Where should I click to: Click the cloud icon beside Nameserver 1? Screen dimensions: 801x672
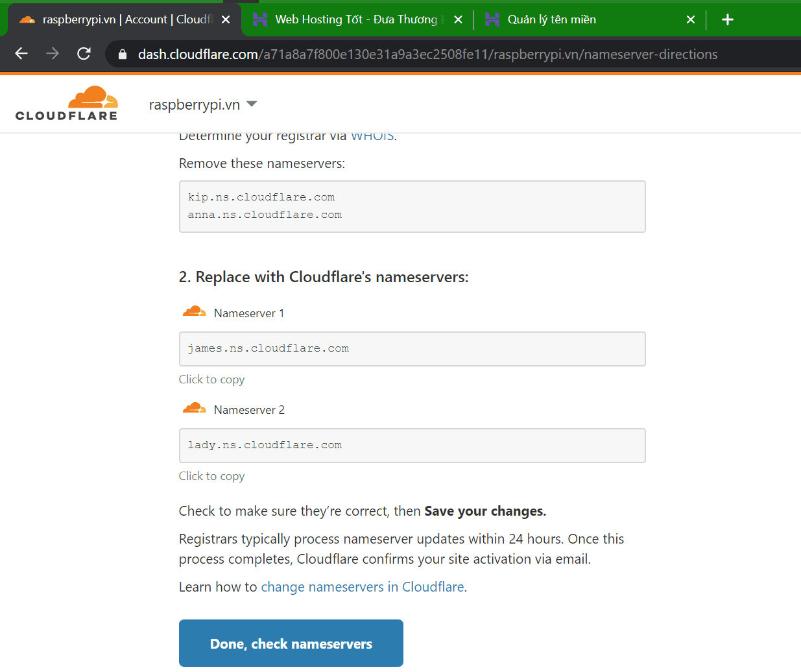(194, 313)
